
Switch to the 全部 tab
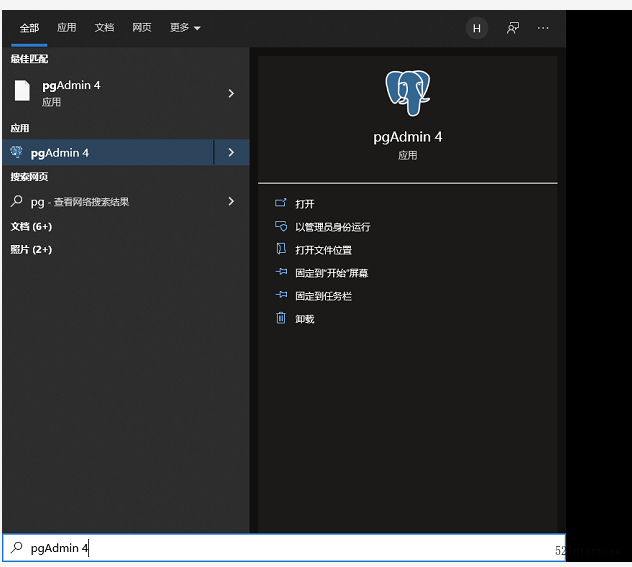point(29,28)
